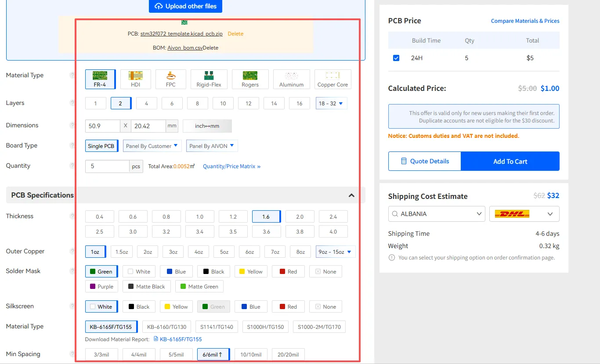This screenshot has height=364, width=600.
Task: Open help icon beside Solder Mask label
Action: point(72,271)
